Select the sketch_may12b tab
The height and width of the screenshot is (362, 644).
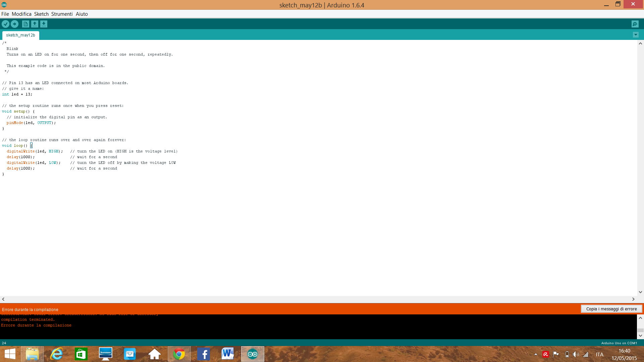point(20,35)
